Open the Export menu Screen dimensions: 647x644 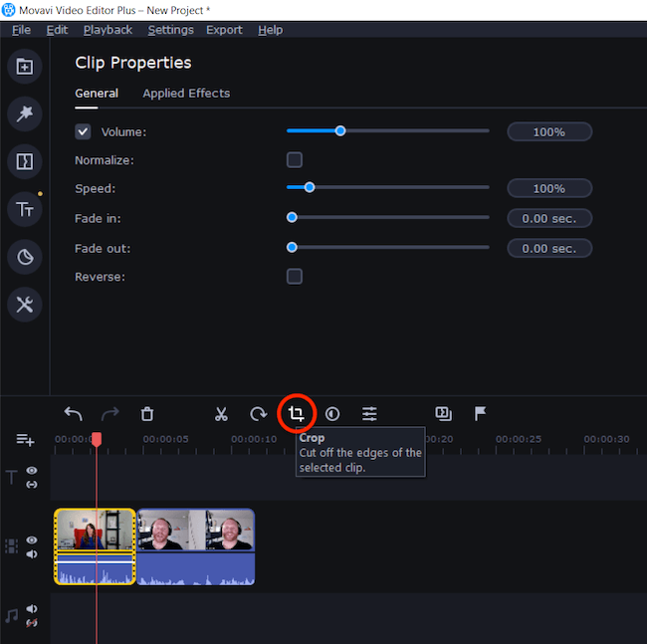coord(224,30)
